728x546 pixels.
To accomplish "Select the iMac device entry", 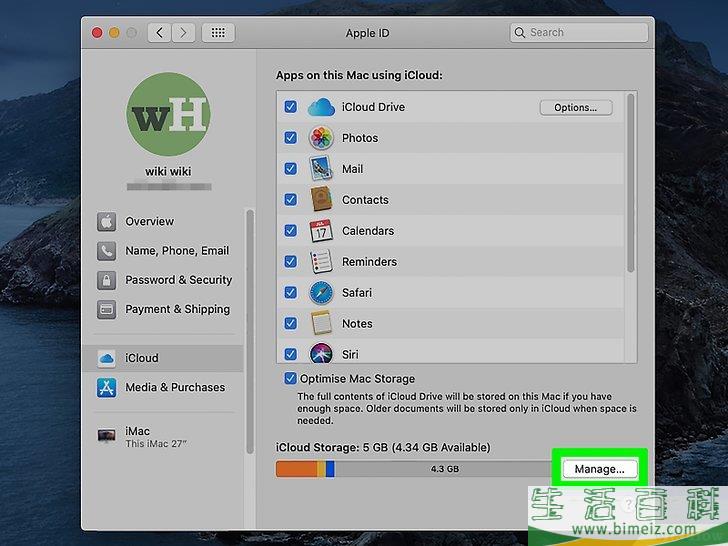I will [163, 436].
